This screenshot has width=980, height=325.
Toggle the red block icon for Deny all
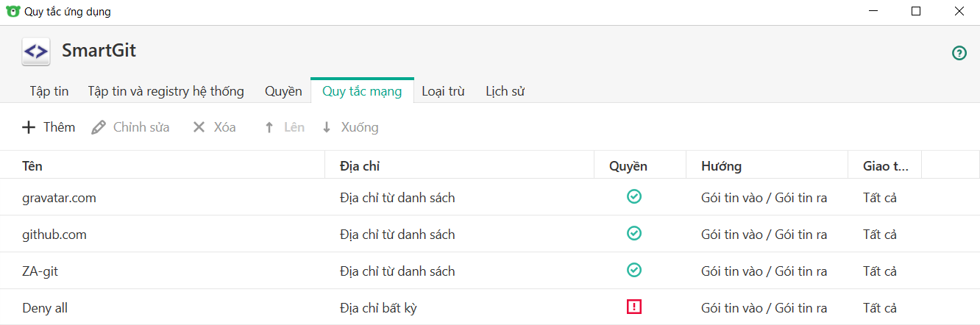tap(633, 307)
